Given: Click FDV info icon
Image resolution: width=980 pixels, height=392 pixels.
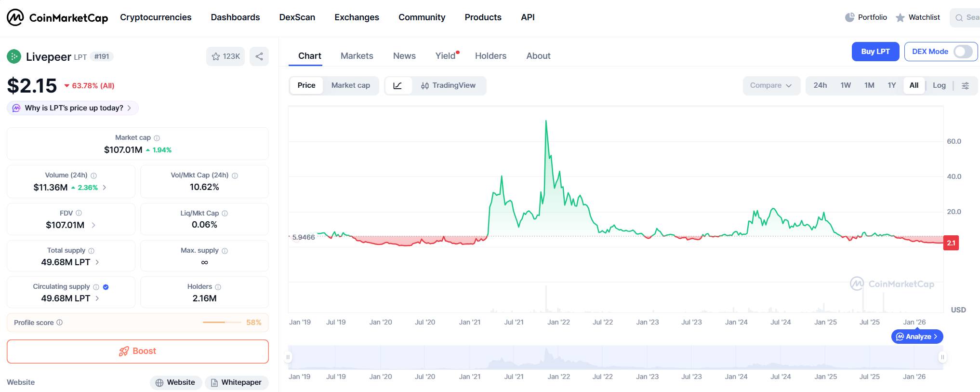Looking at the screenshot, I should [79, 213].
